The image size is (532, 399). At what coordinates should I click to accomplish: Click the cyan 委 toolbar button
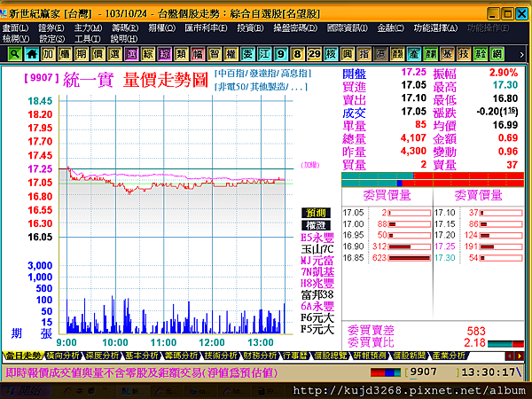click(247, 54)
